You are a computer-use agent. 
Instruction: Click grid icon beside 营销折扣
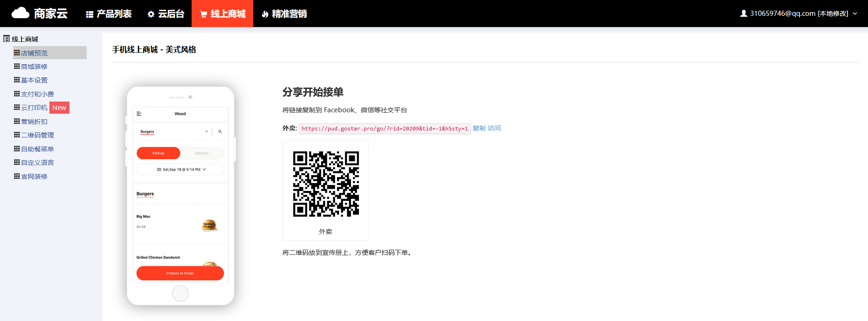[x=17, y=121]
